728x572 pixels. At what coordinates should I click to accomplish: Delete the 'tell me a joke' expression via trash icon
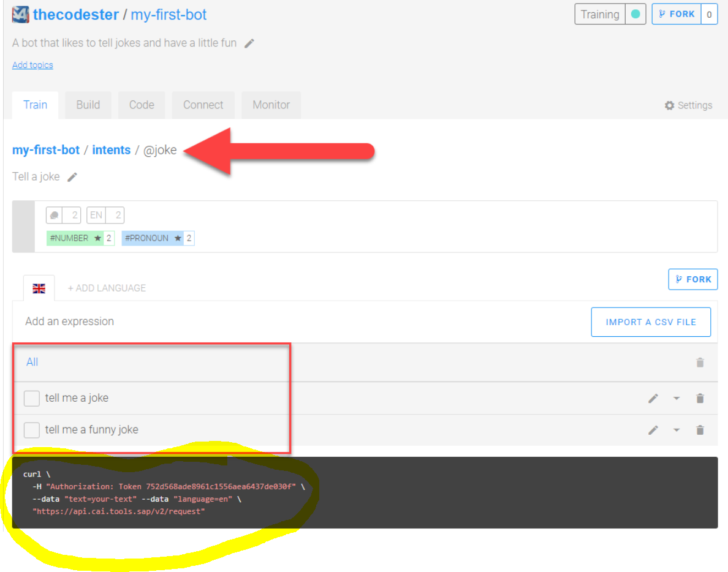point(700,398)
